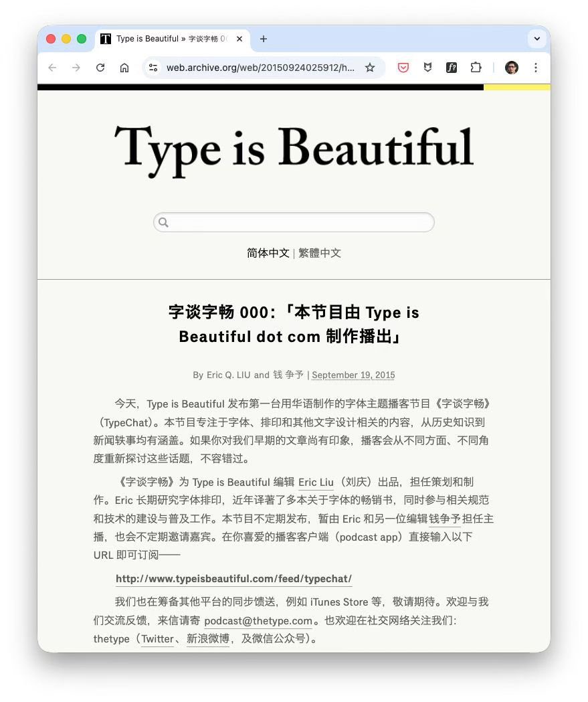Bookmark this page with the star icon

(371, 68)
